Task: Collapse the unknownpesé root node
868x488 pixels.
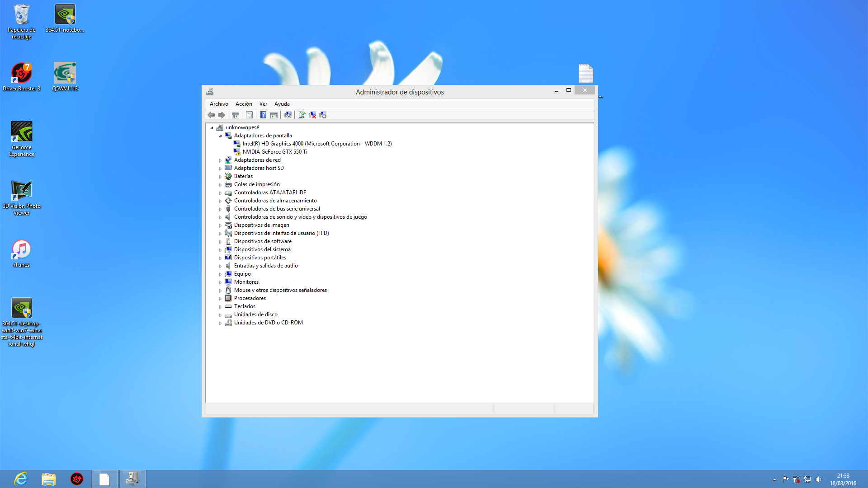Action: point(212,128)
